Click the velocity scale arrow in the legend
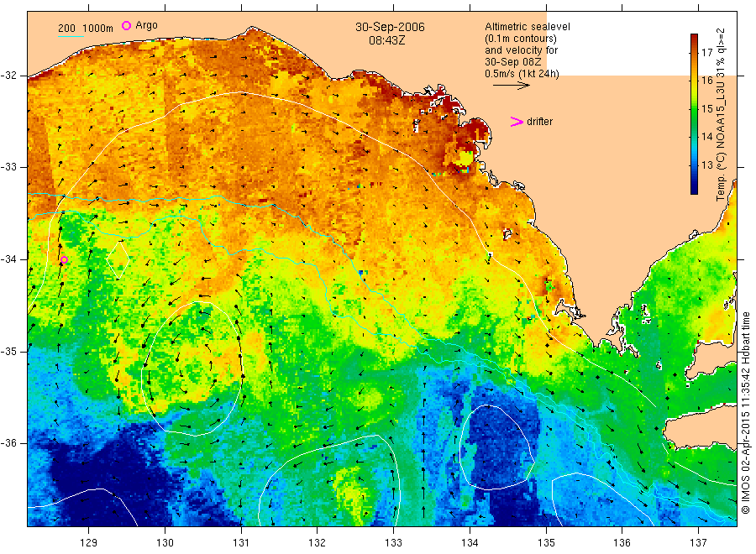 coord(512,86)
